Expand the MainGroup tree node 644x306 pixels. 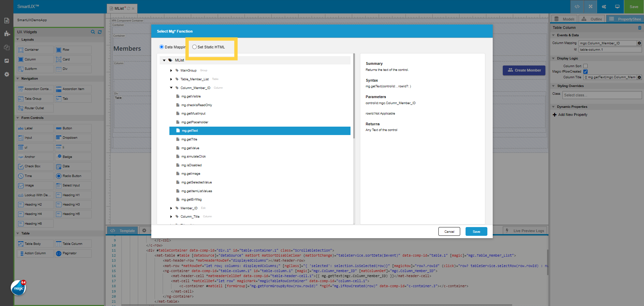coord(171,71)
